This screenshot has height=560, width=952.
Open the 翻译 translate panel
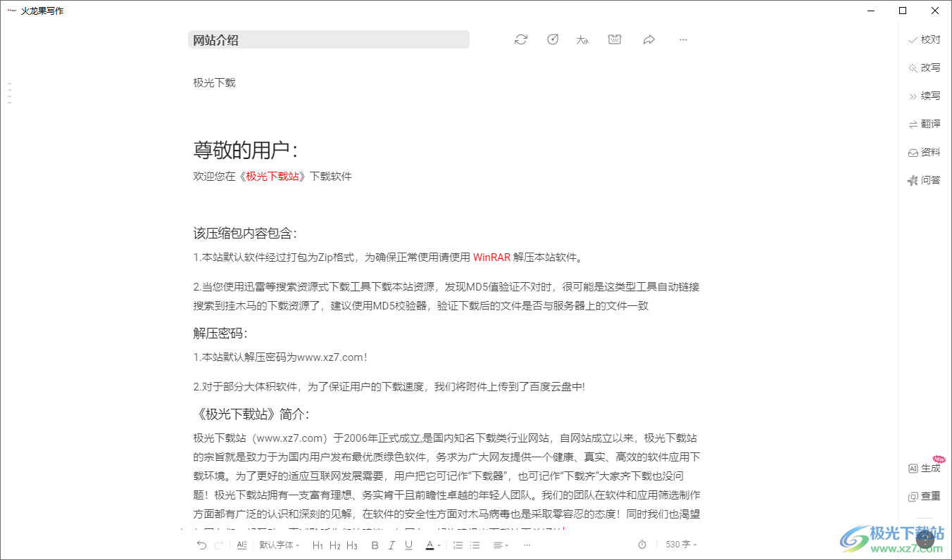click(925, 124)
